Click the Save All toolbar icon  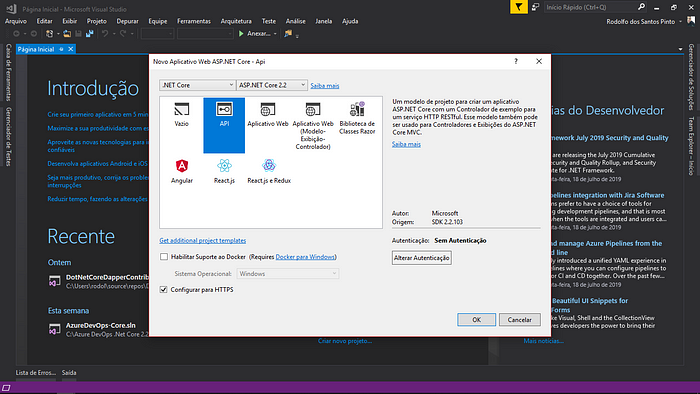click(x=90, y=33)
